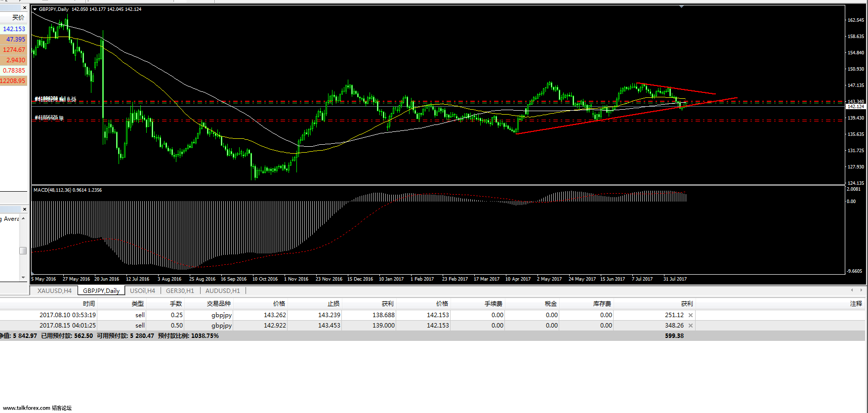Viewport: 868px width, 413px height.
Task: Click the 库存费 column header
Action: coord(602,304)
